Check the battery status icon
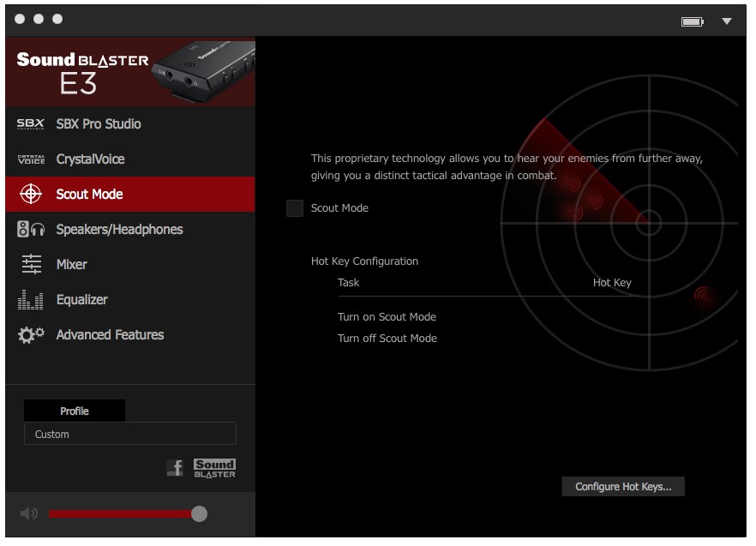 (x=692, y=21)
